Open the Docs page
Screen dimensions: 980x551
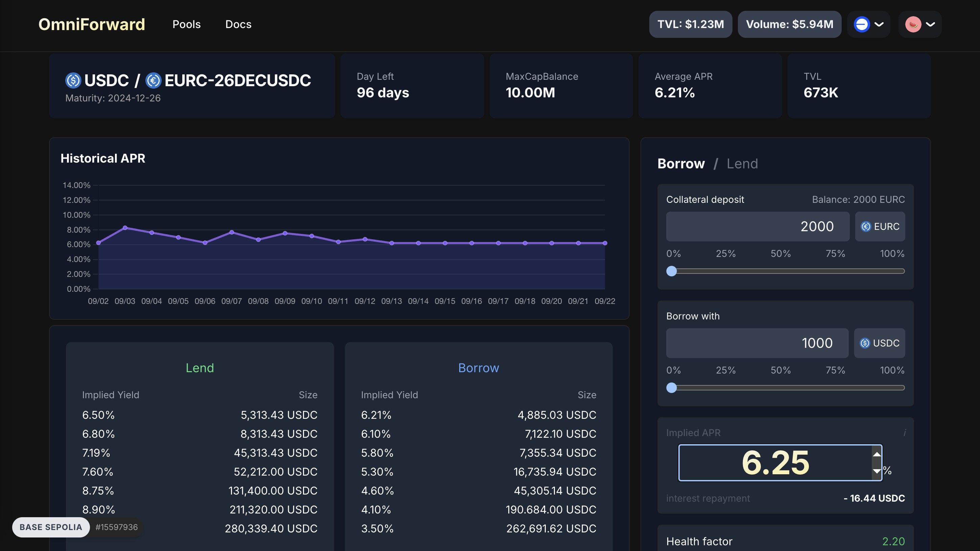click(238, 24)
